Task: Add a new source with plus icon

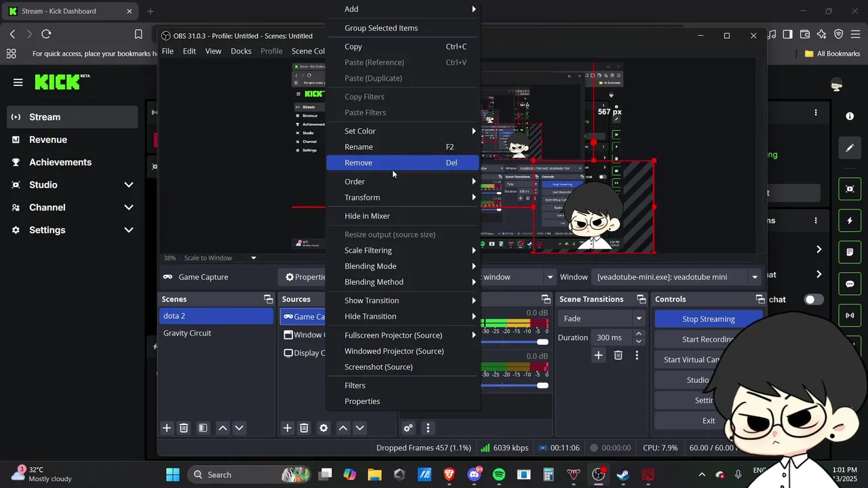Action: point(288,428)
